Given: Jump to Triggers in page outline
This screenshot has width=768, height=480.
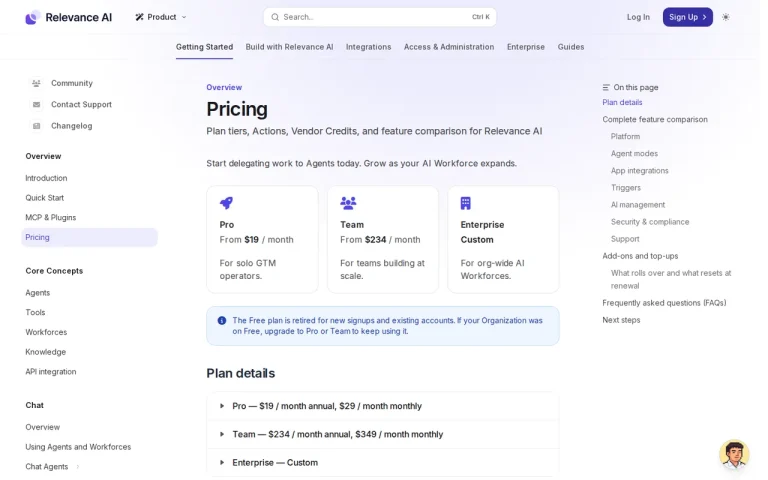Looking at the screenshot, I should [x=626, y=188].
